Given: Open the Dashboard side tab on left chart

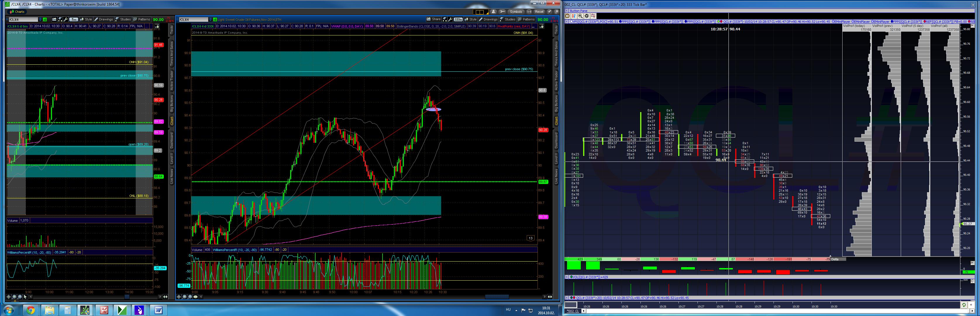Looking at the screenshot, I should click(x=172, y=140).
